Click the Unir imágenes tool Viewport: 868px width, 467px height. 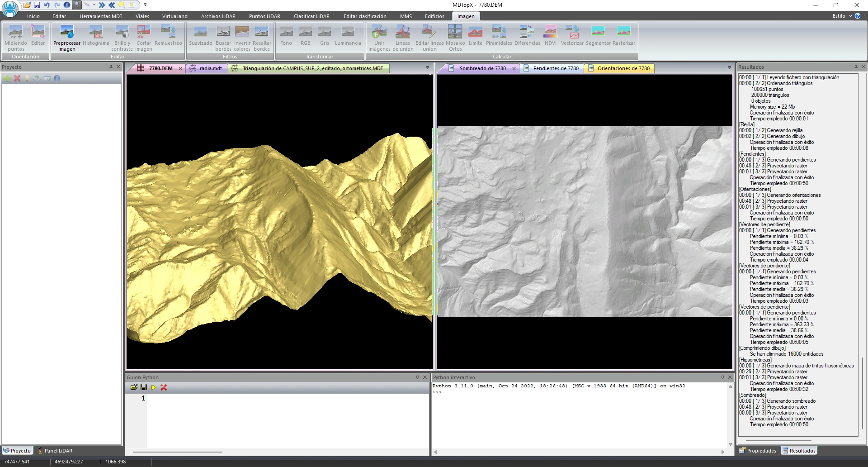point(379,38)
